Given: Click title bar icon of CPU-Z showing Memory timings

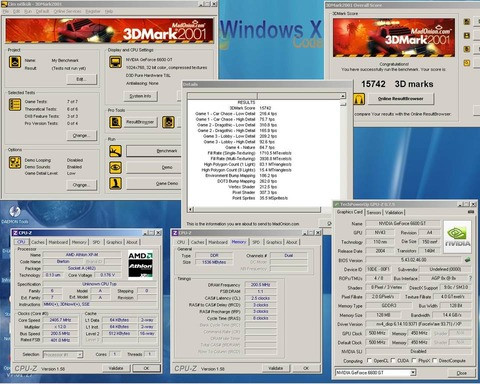Looking at the screenshot, I should (175, 233).
